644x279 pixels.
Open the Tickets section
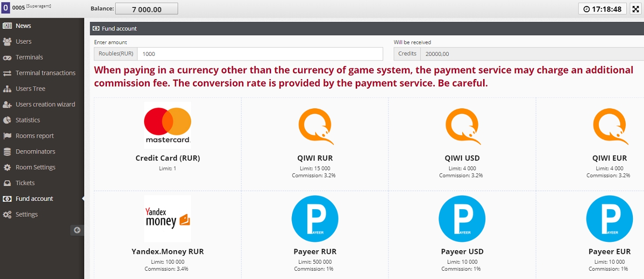26,183
